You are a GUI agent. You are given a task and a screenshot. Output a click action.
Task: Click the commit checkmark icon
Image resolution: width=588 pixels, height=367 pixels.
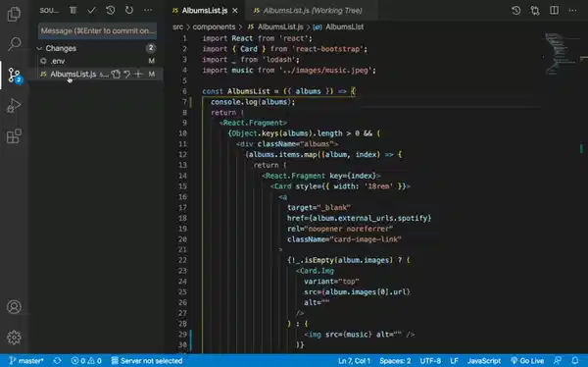click(91, 11)
